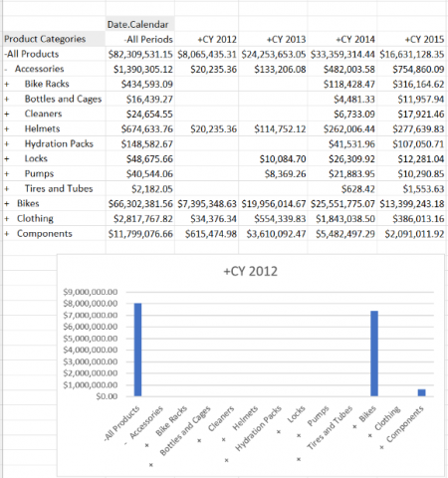Expand the Components category
448x478 pixels.
point(7,234)
